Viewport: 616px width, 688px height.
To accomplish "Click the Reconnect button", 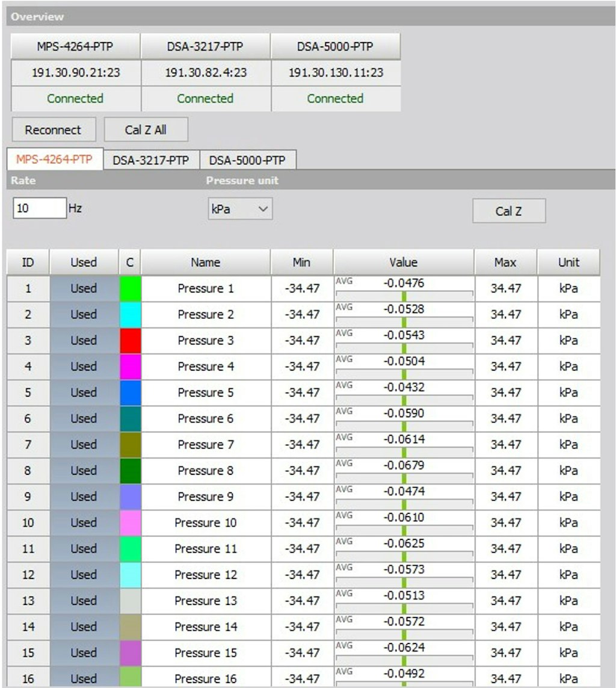I will point(54,130).
